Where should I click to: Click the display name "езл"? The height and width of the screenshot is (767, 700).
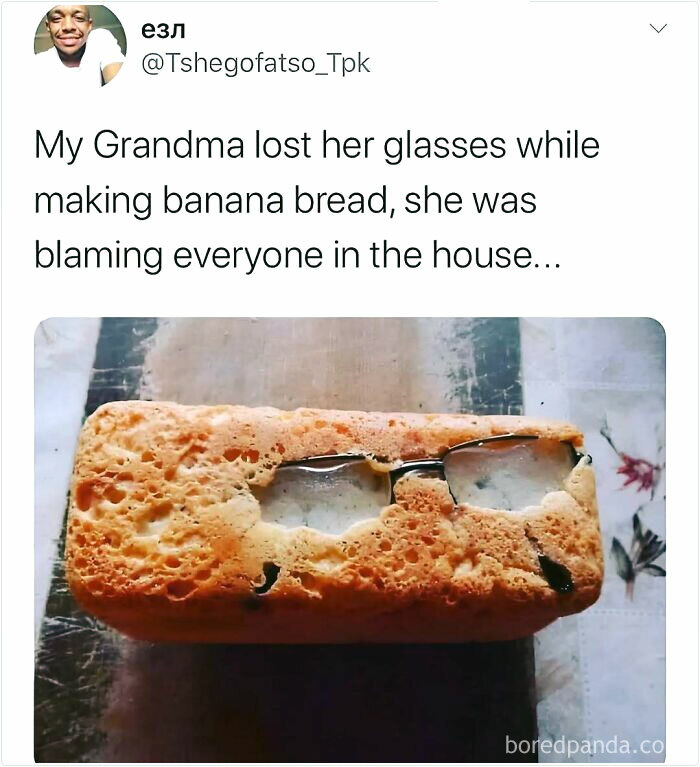[163, 31]
